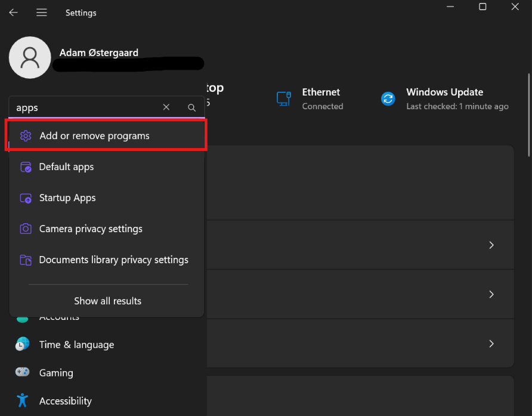Click the Accessibility figure icon

[x=23, y=400]
